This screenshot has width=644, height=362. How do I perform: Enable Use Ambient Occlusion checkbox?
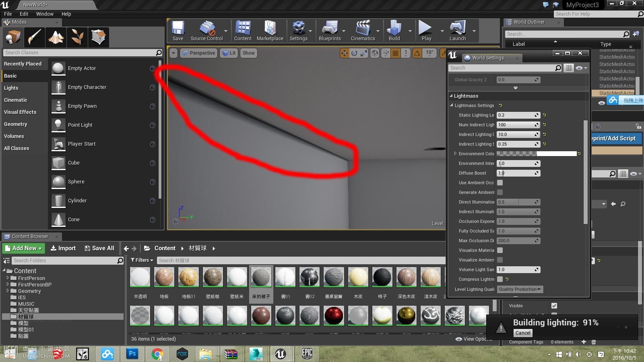coord(500,183)
